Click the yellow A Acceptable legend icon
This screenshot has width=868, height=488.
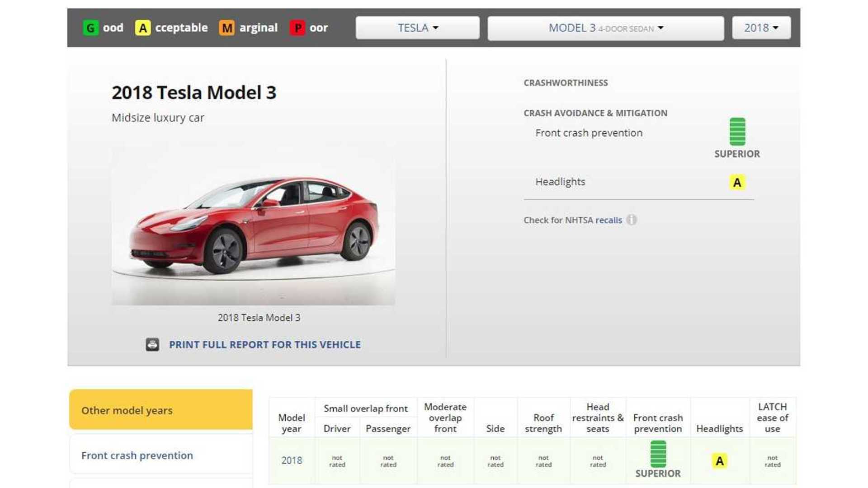(x=143, y=28)
